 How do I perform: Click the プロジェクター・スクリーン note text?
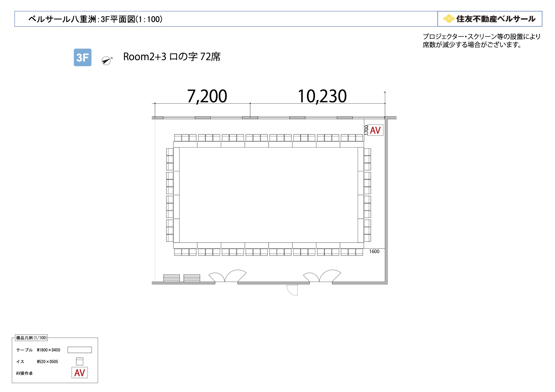point(481,37)
